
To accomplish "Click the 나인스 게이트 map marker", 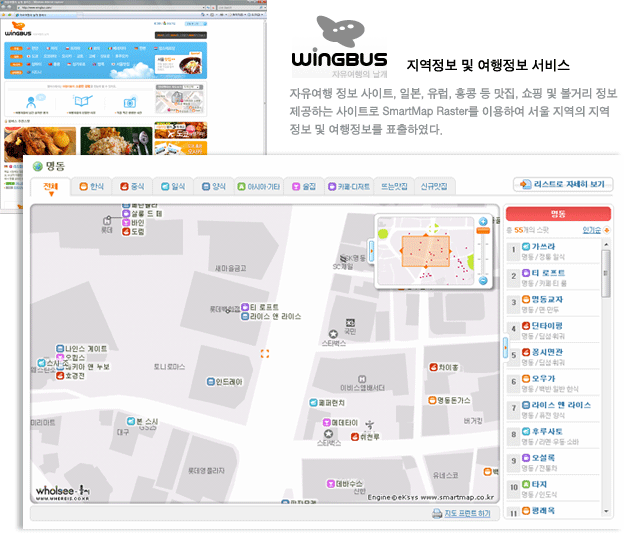I will pos(58,348).
